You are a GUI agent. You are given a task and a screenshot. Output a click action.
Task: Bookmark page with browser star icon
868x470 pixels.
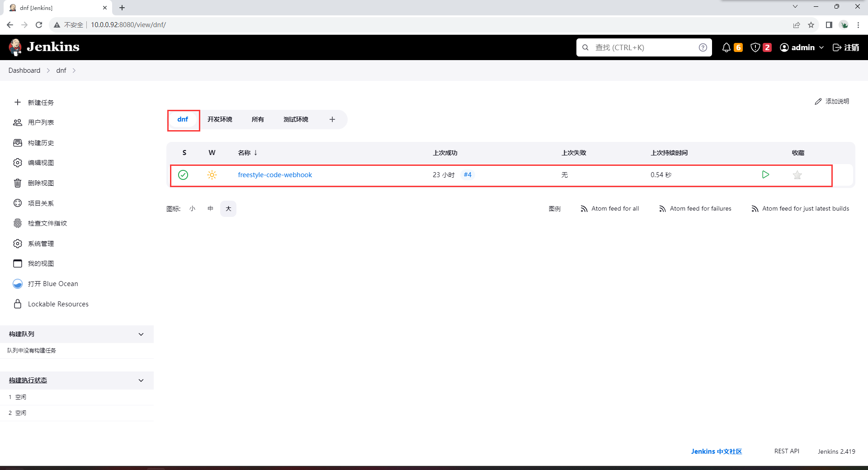(811, 25)
